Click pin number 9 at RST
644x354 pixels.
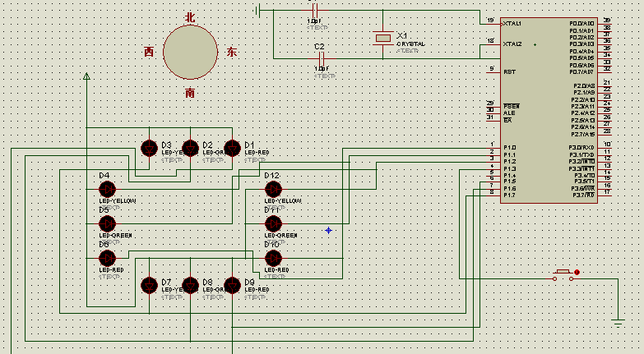click(492, 68)
